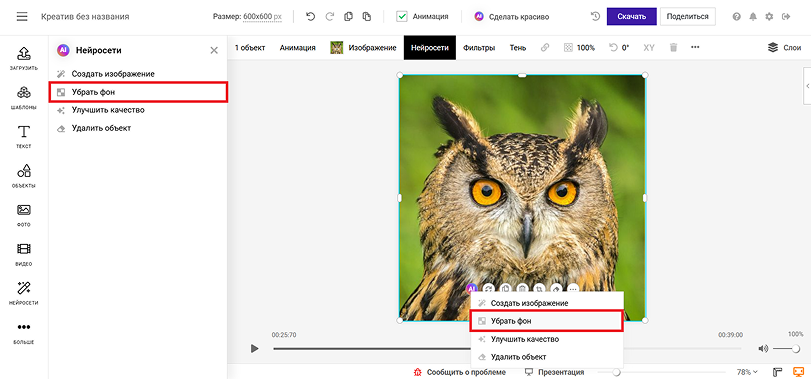Open the help question mark icon

point(737,17)
